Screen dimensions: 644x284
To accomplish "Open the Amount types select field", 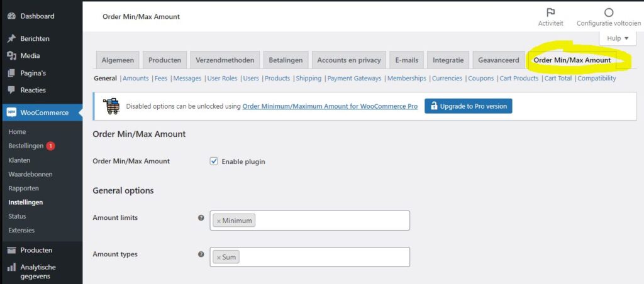I will (309, 257).
